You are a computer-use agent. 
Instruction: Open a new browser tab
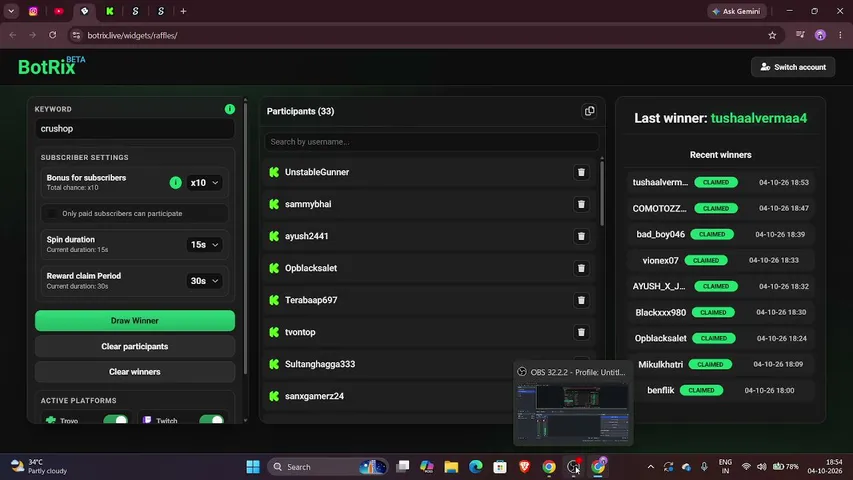(x=183, y=11)
